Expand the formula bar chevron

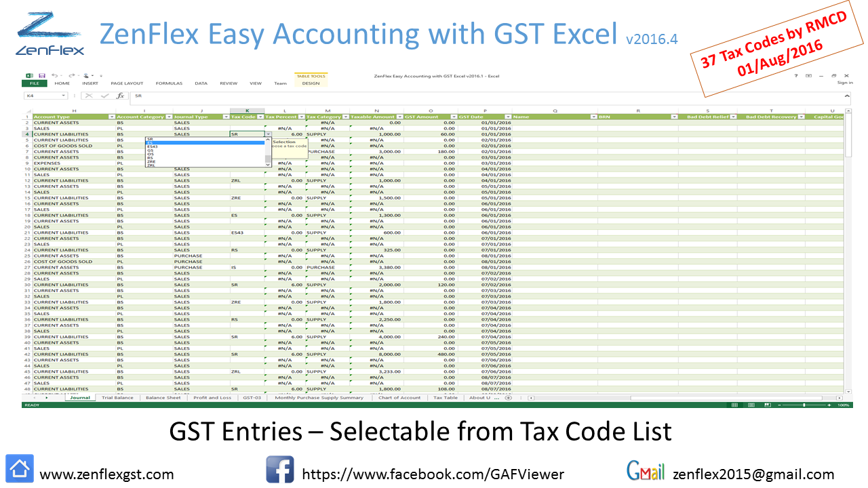(848, 96)
